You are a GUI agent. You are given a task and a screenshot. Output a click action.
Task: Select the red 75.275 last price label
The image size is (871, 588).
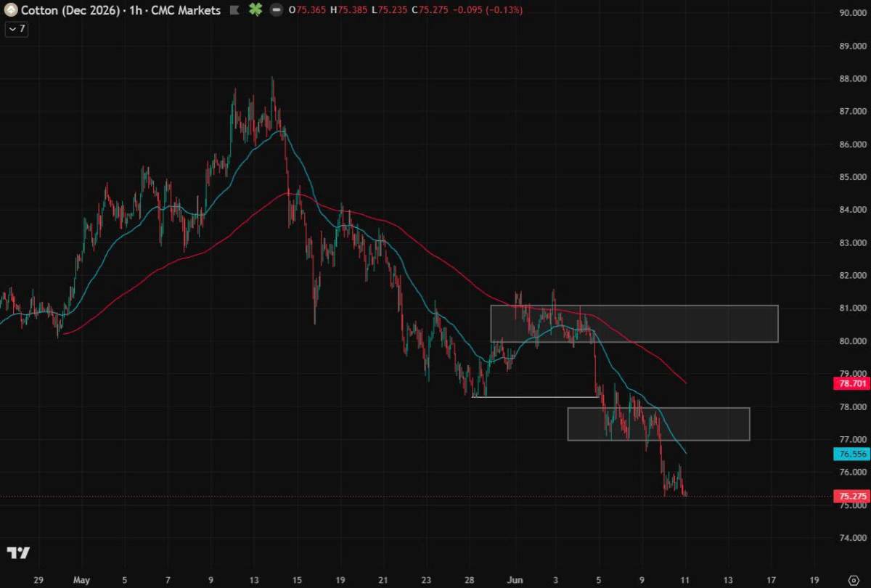852,497
